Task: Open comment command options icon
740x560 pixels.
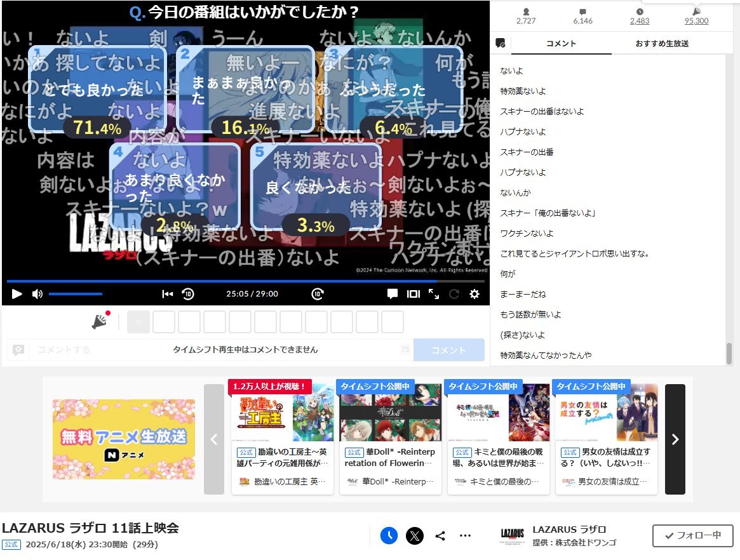Action: click(18, 350)
